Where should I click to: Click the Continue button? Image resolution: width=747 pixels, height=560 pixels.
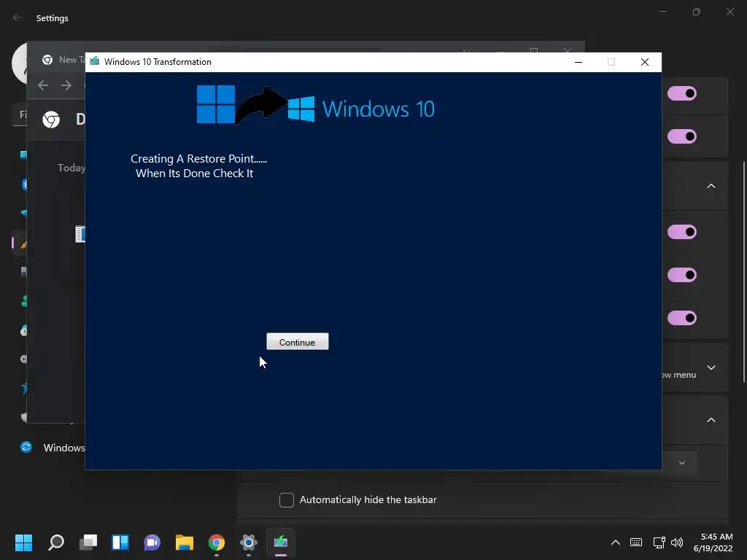point(298,342)
